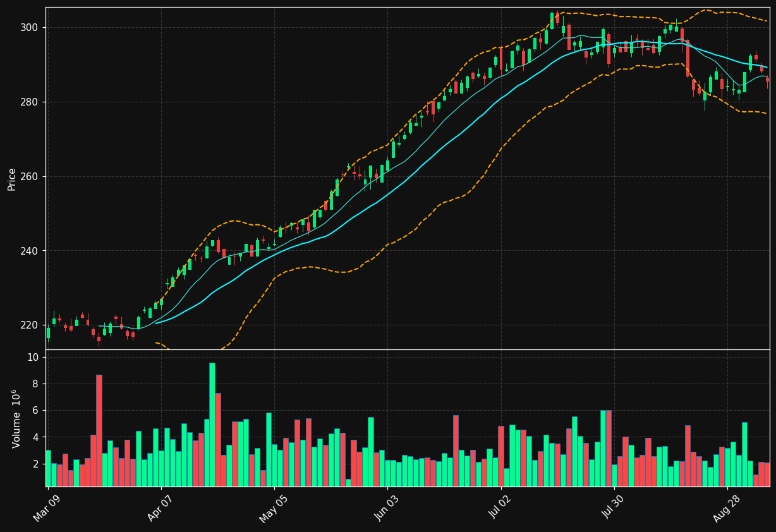The image size is (776, 532).
Task: Click the 260 price axis label
Action: pyautogui.click(x=30, y=176)
